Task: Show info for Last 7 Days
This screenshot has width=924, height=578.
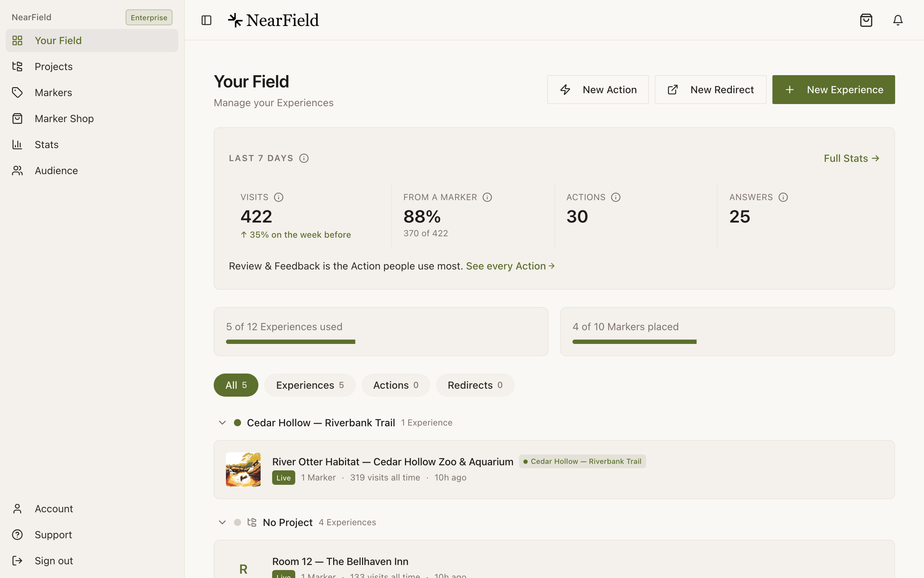Action: click(x=304, y=158)
